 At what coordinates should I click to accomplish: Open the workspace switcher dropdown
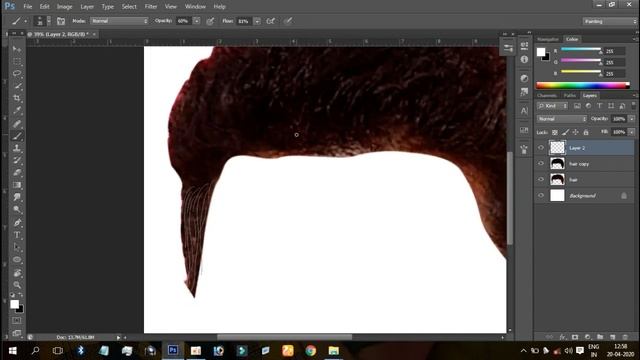[x=609, y=21]
